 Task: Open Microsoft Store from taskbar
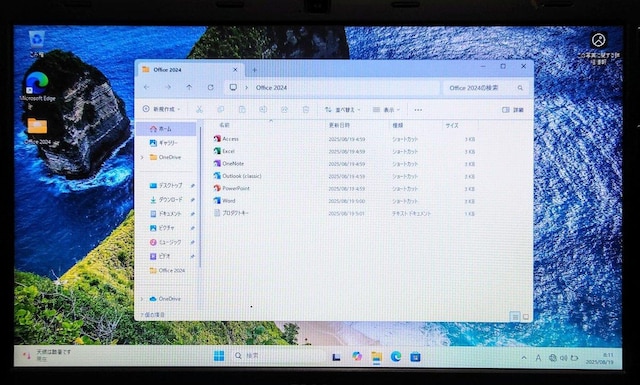pyautogui.click(x=416, y=356)
